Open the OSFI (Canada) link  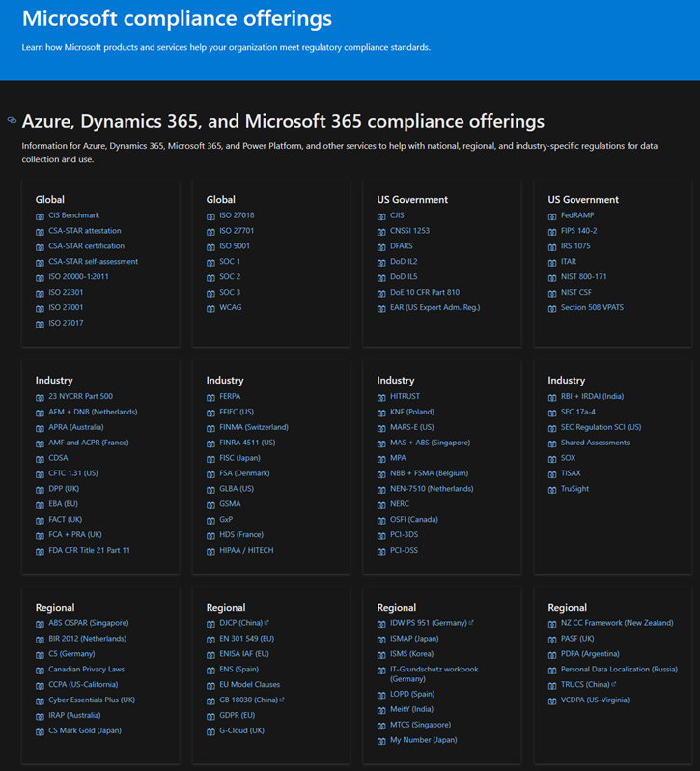414,519
